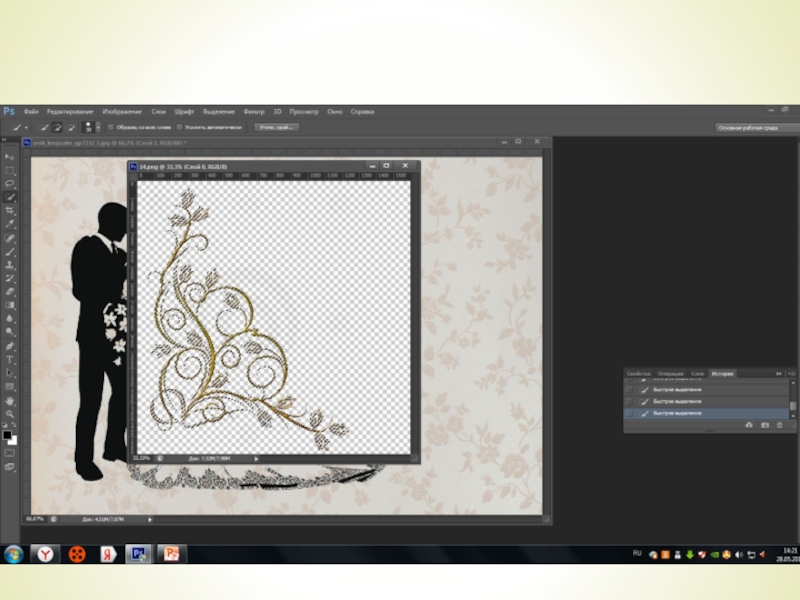Open the 'Фильтр' menu
Viewport: 800px width, 600px height.
click(x=254, y=111)
